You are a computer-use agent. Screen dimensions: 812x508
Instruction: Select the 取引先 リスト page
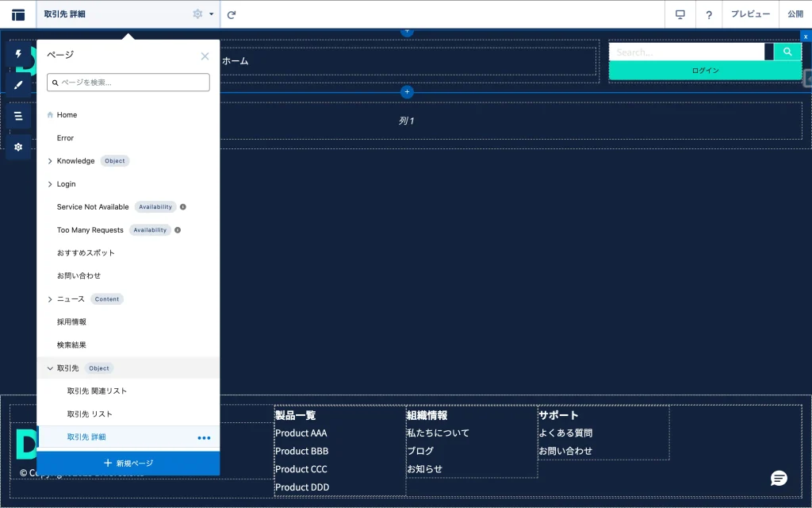pos(90,414)
